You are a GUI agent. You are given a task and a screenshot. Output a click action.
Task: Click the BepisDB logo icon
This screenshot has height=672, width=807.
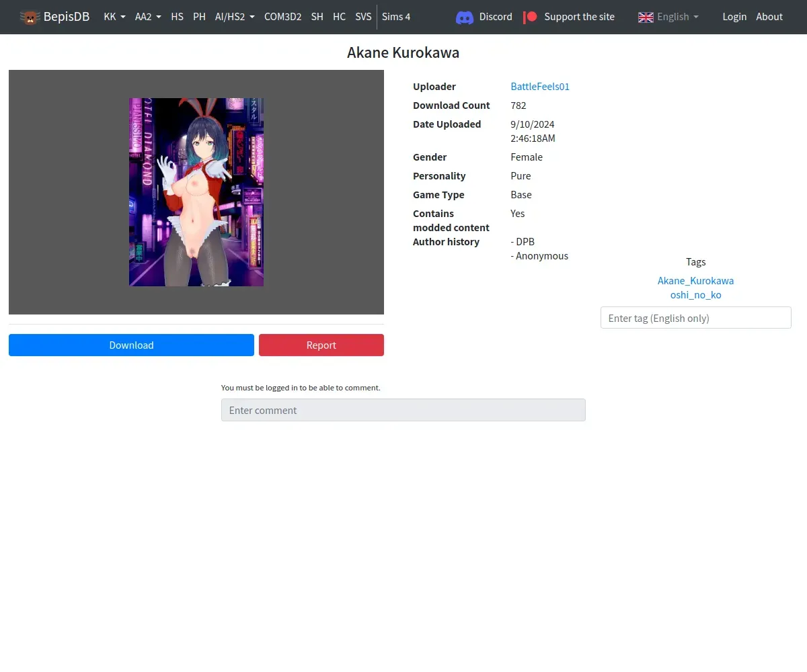pos(30,17)
